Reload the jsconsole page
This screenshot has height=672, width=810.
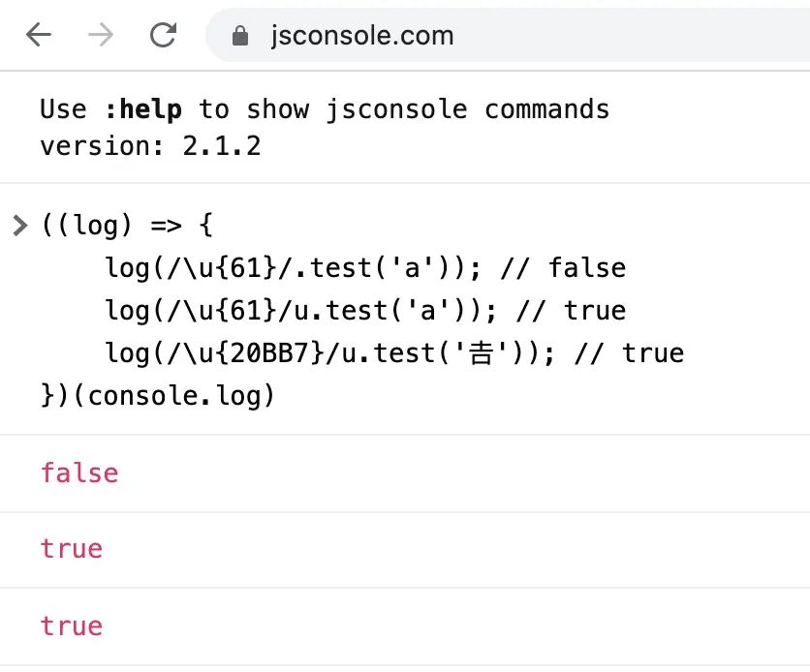163,35
